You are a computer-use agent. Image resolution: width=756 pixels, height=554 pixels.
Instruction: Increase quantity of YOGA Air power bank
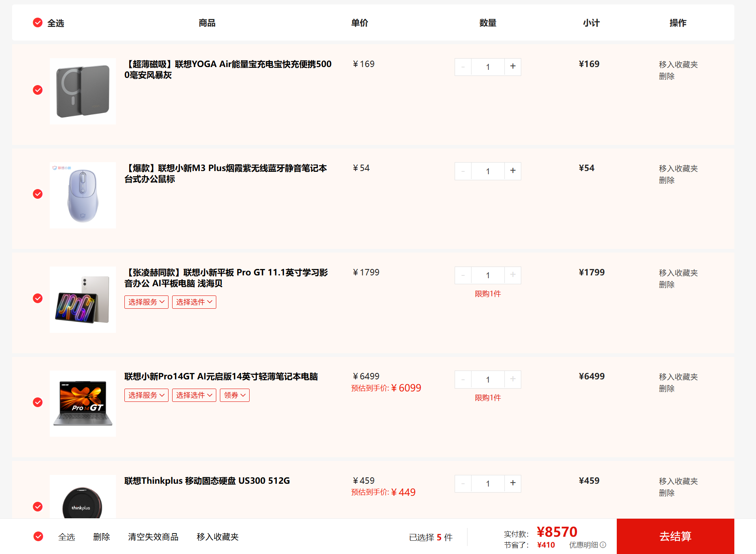pos(512,67)
